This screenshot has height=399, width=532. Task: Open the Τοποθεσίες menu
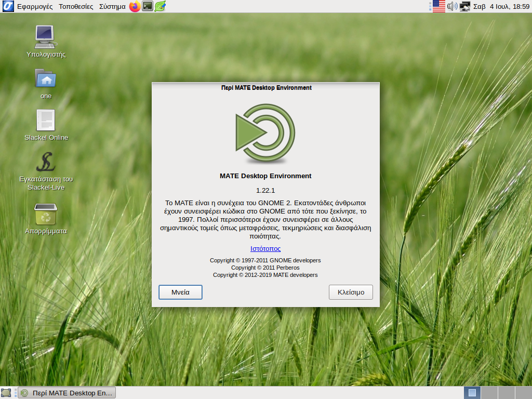pyautogui.click(x=76, y=6)
